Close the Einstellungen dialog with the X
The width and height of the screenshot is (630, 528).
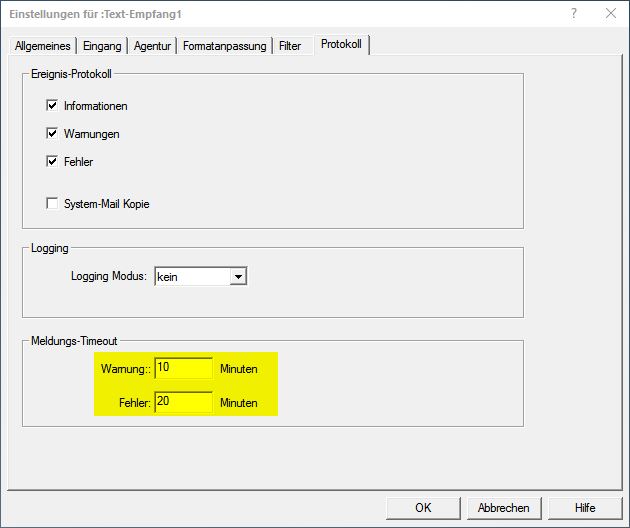coord(609,14)
